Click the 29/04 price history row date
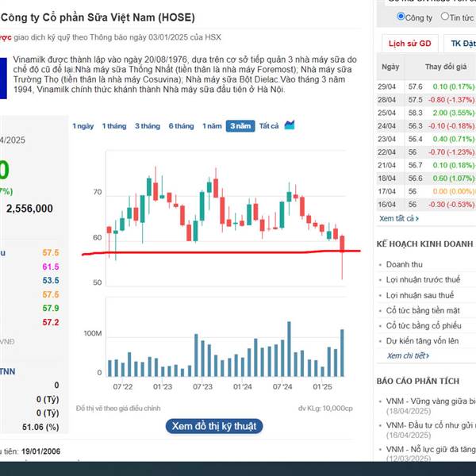 (x=387, y=86)
